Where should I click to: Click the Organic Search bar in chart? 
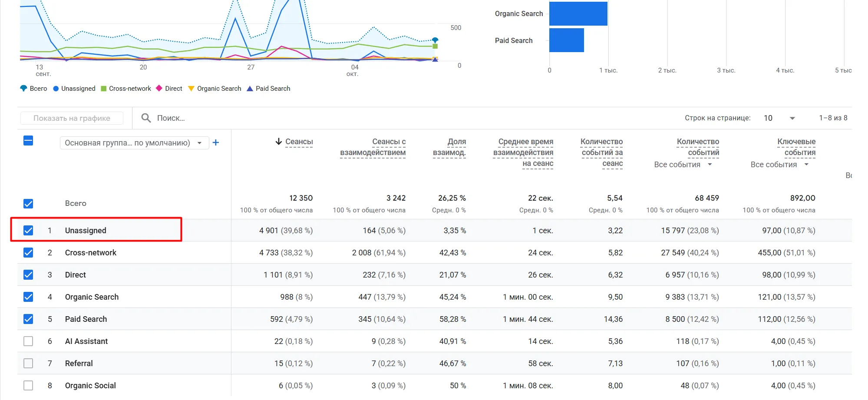pos(578,13)
